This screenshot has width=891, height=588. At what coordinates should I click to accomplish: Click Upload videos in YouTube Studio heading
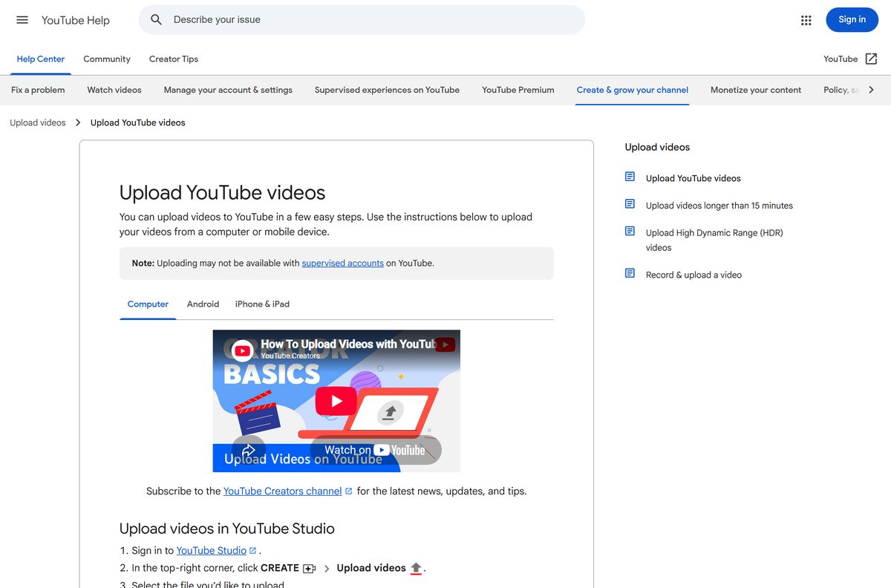point(227,528)
